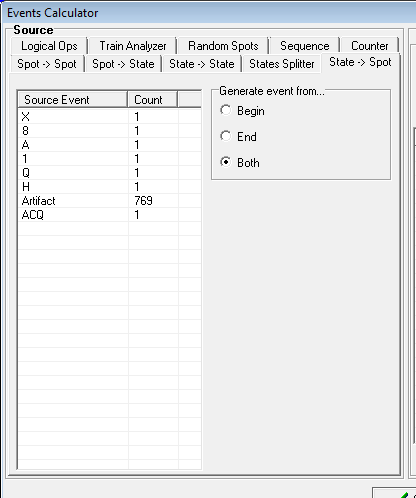Open the State -> State tab
This screenshot has height=498, width=416.
202,64
